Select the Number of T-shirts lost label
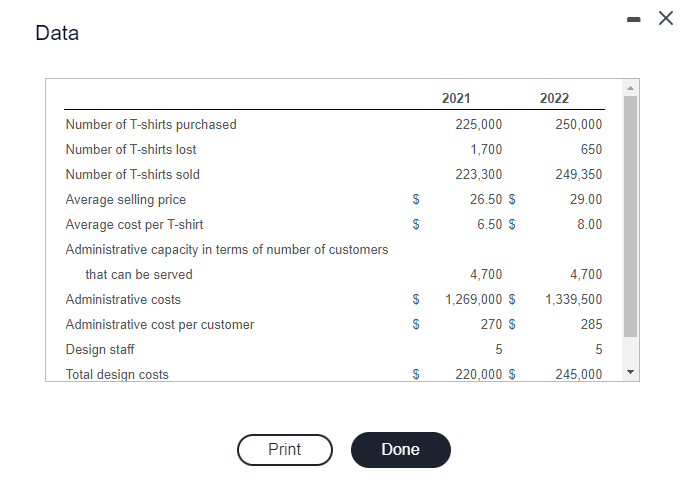This screenshot has width=680, height=484. point(131,150)
